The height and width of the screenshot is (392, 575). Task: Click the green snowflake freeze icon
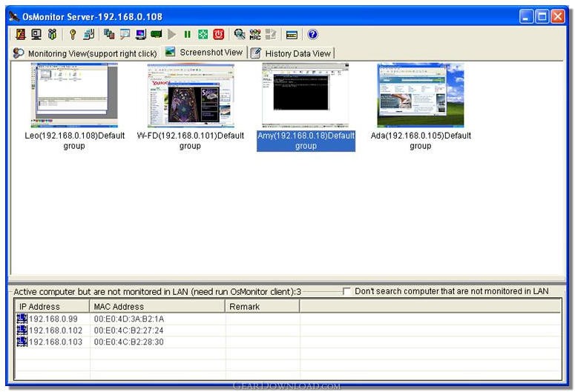click(x=203, y=34)
